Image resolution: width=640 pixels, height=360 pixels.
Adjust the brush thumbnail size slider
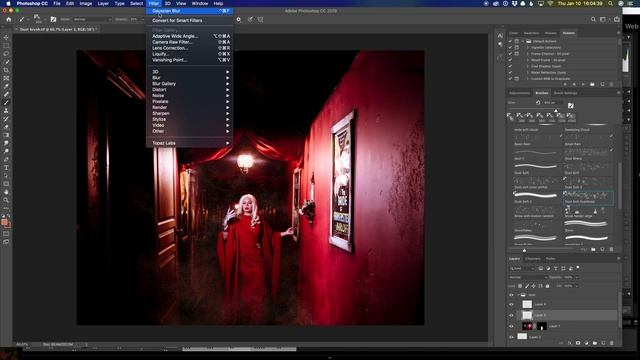pyautogui.click(x=524, y=250)
